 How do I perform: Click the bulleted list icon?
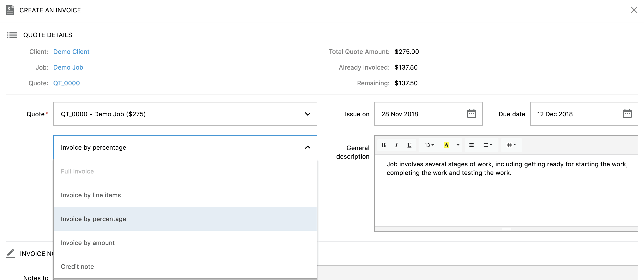[x=471, y=145]
